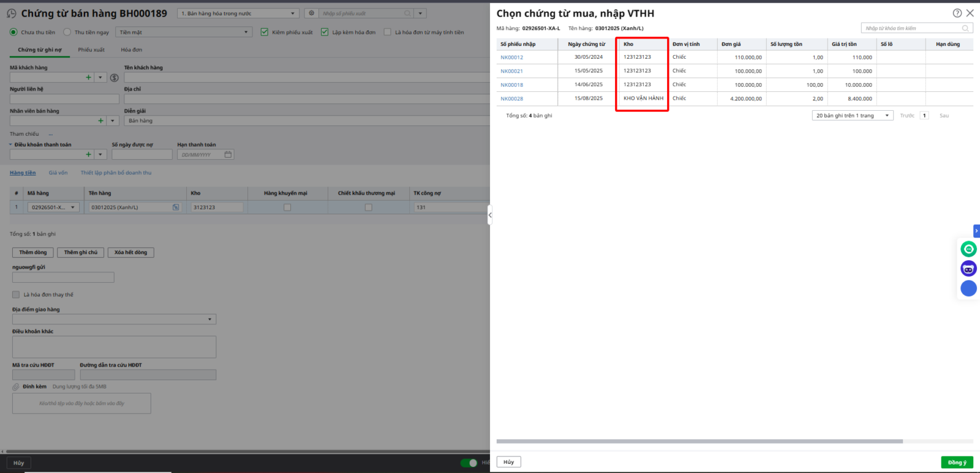Click the horizontal scrollbar in the dialog
The image size is (980, 473).
tap(699, 441)
